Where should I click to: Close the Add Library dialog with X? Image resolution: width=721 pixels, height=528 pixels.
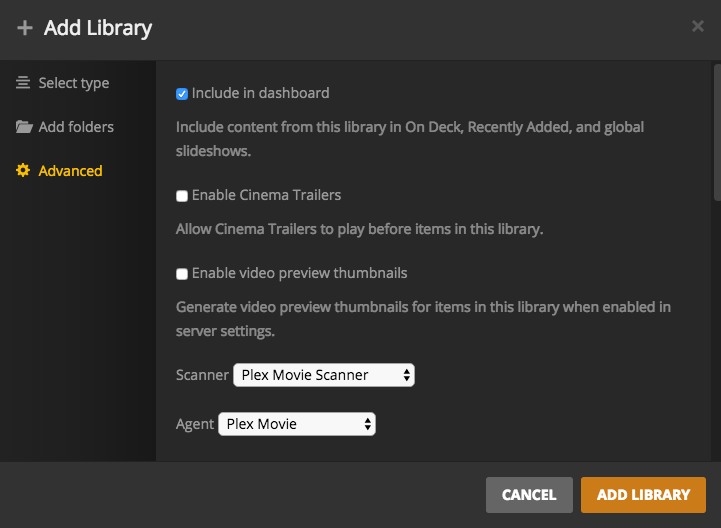698,27
